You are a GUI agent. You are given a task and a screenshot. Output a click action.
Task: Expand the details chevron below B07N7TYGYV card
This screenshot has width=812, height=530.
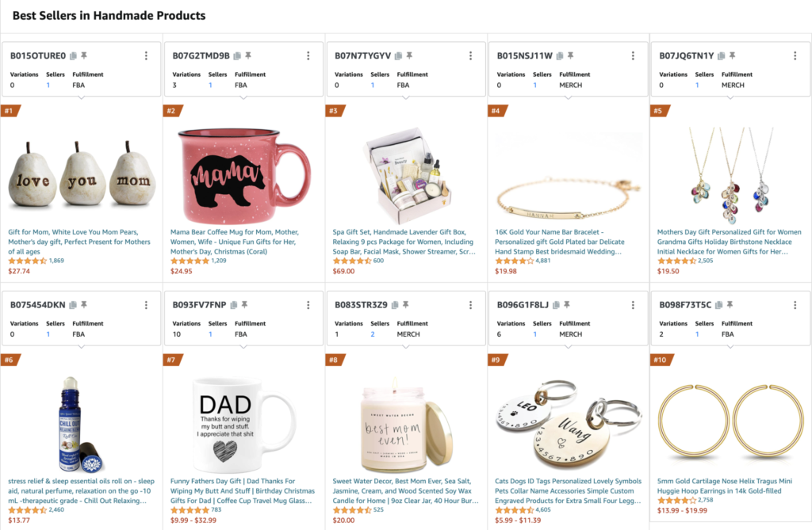tap(406, 98)
